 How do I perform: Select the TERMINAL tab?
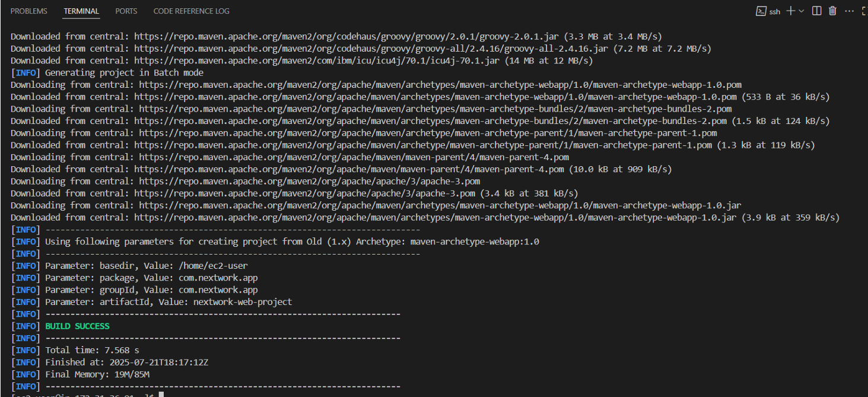81,11
